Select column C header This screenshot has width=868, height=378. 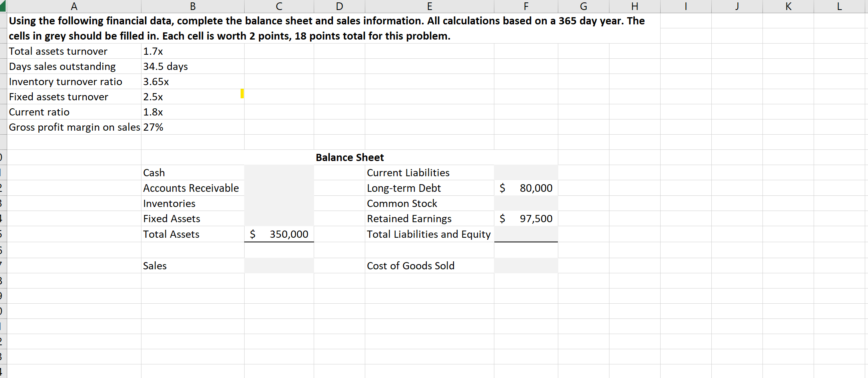pyautogui.click(x=279, y=6)
